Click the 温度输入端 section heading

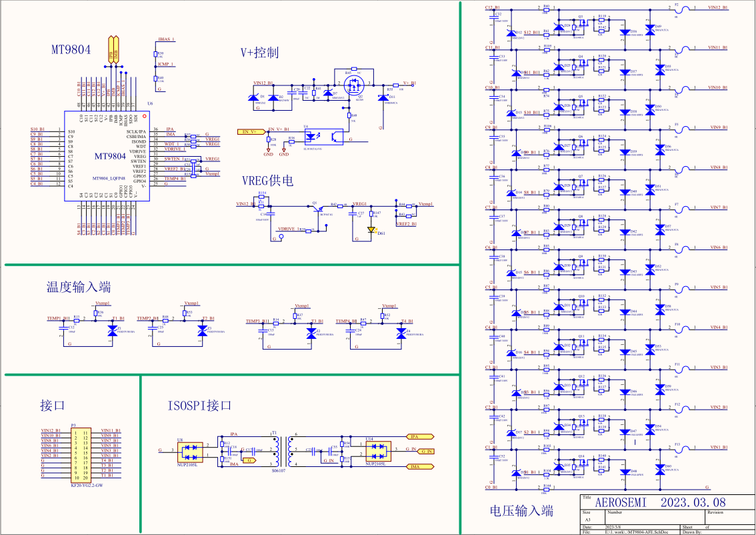(78, 288)
